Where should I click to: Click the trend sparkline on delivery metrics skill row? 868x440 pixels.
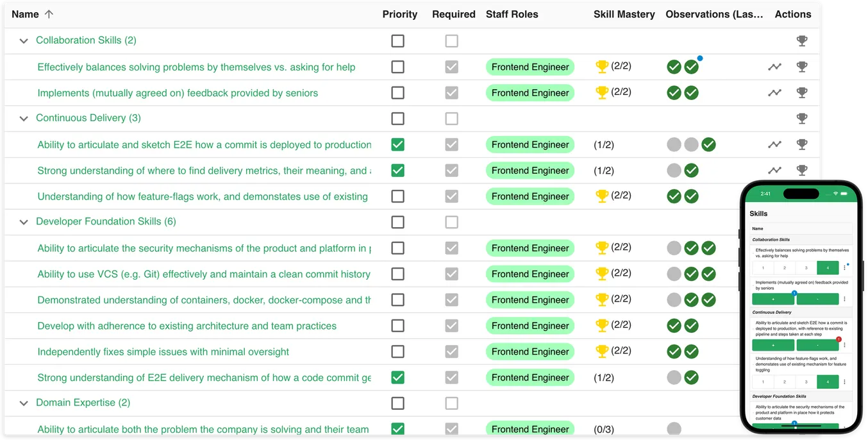(774, 170)
